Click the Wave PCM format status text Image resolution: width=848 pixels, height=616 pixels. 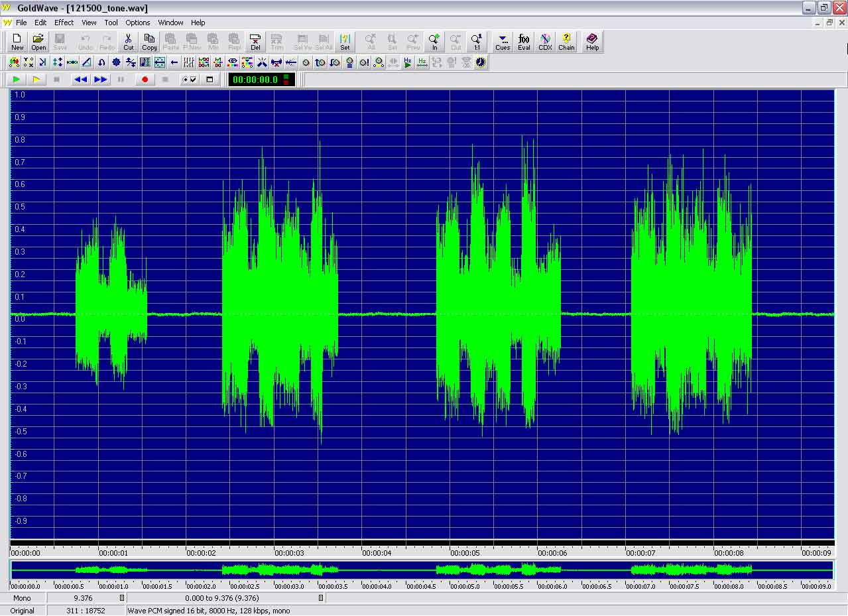click(209, 611)
